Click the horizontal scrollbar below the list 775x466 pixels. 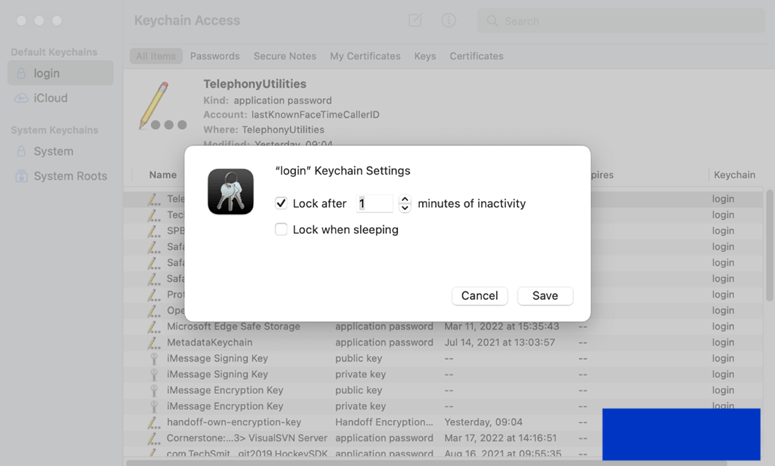tap(427, 463)
